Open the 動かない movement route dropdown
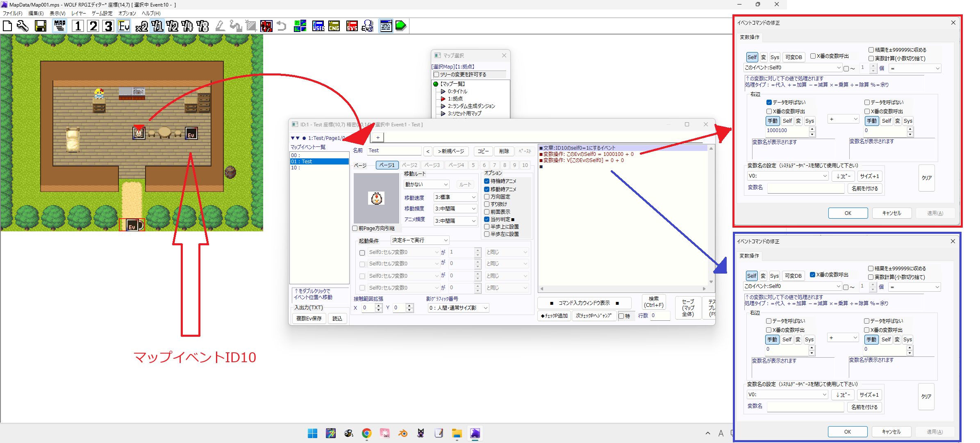Screen dimensions: 980x443 point(427,185)
